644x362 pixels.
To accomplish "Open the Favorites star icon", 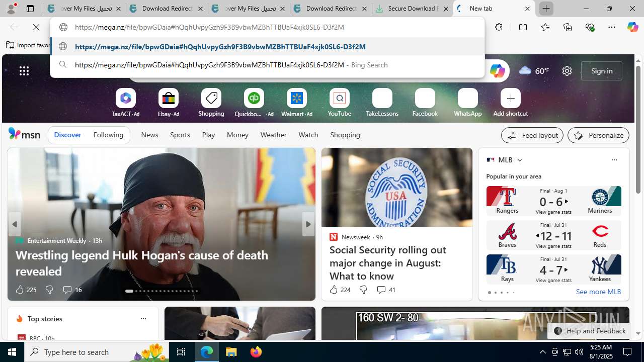I will click(545, 27).
